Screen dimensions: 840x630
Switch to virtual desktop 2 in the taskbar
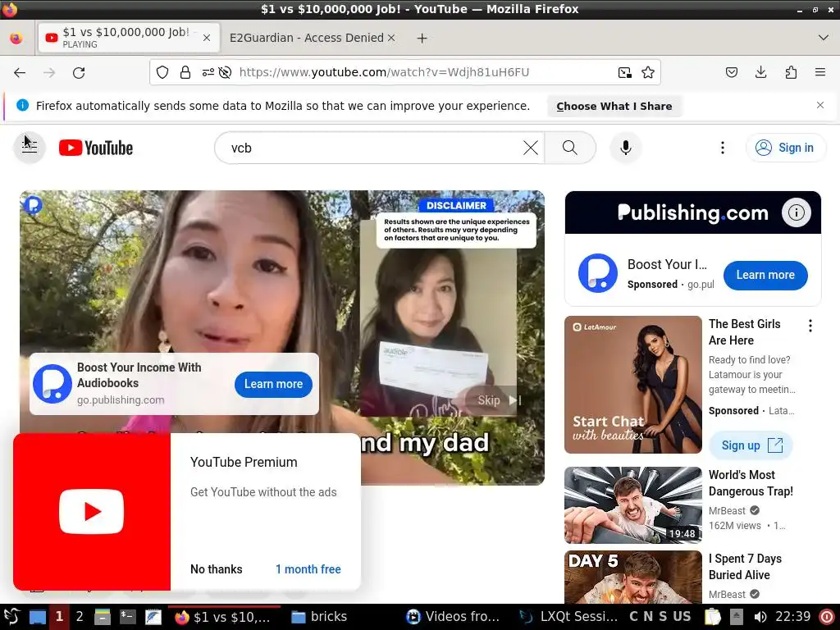tap(80, 617)
